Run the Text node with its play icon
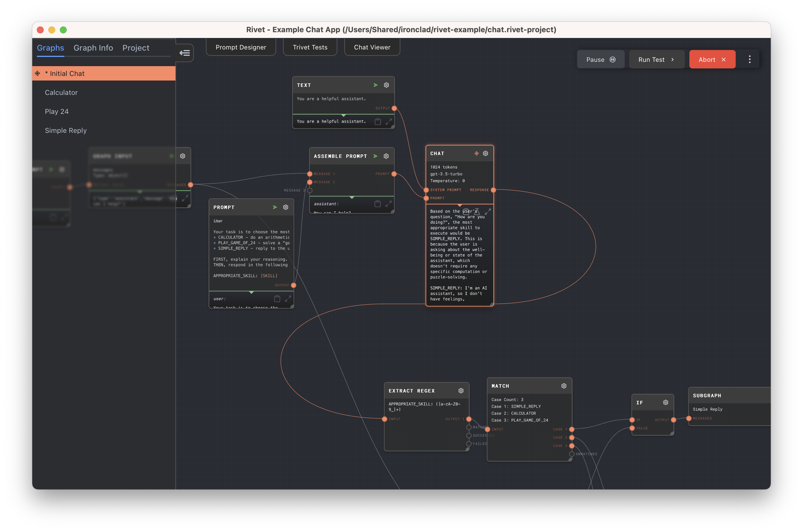803x532 pixels. click(376, 85)
